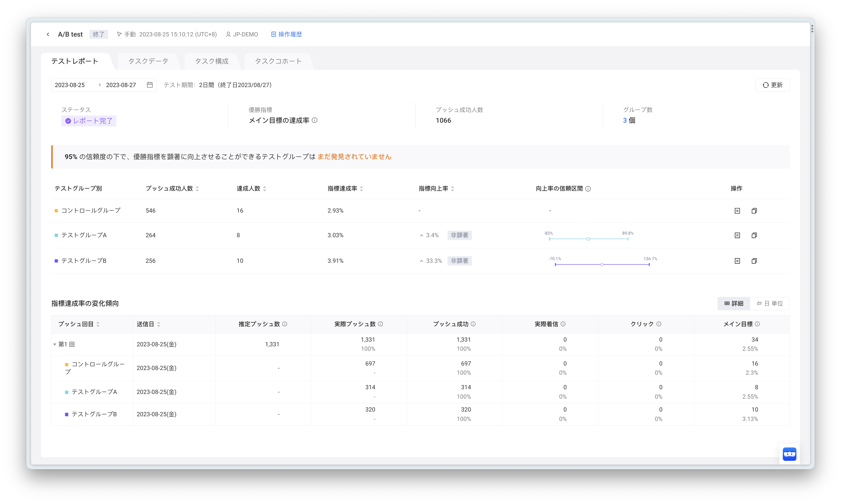Click the yellow コントロールグループ color swatch
Viewport: 841px width, 504px height.
tap(56, 211)
